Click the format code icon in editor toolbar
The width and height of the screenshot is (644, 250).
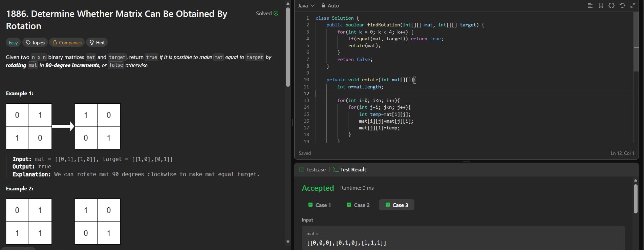click(x=590, y=5)
